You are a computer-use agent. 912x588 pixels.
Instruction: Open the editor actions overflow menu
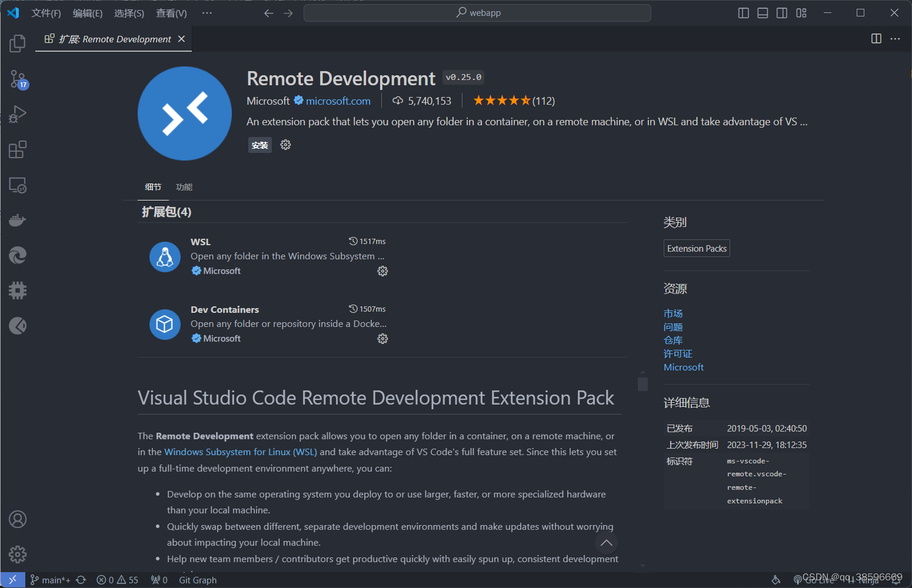pyautogui.click(x=896, y=39)
